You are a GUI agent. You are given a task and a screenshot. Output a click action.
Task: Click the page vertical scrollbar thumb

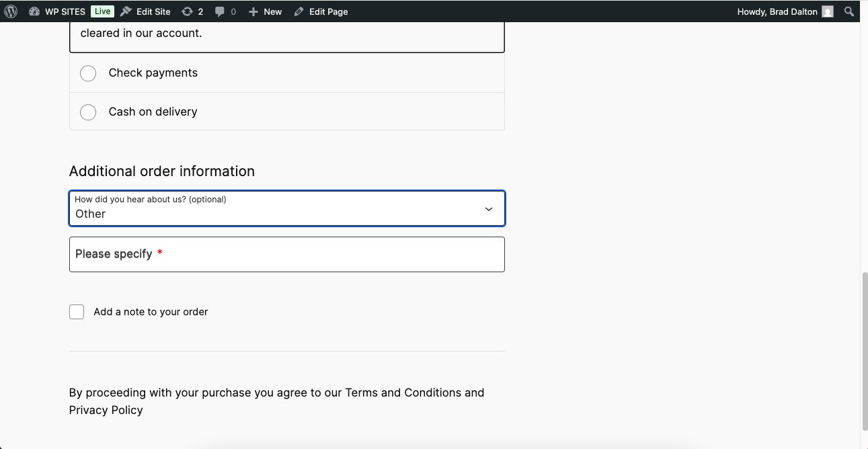coord(863,350)
